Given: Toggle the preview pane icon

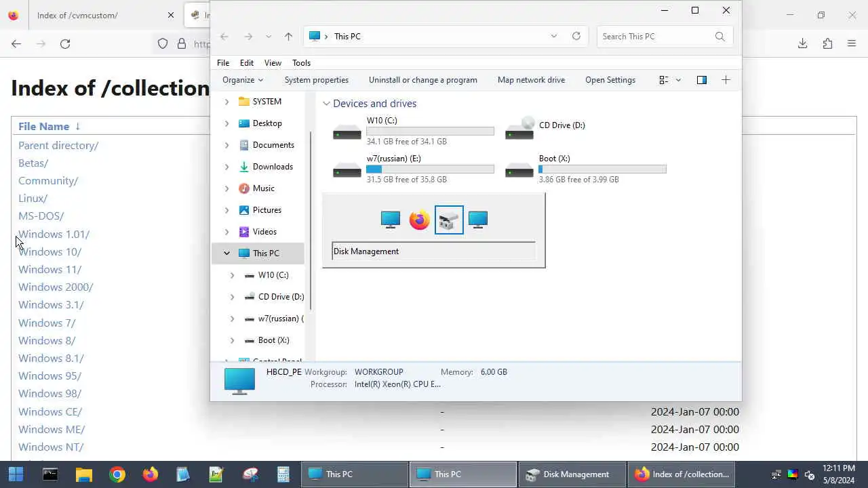Looking at the screenshot, I should click(x=702, y=80).
